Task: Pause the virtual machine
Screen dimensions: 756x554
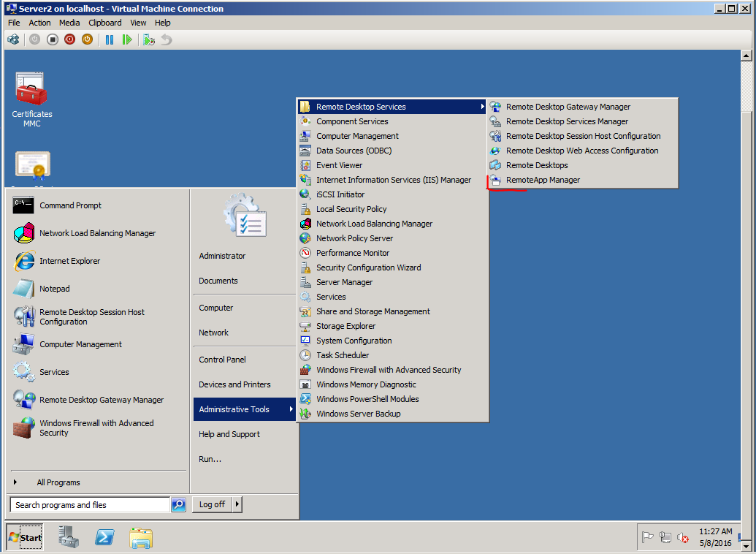Action: pyautogui.click(x=110, y=39)
